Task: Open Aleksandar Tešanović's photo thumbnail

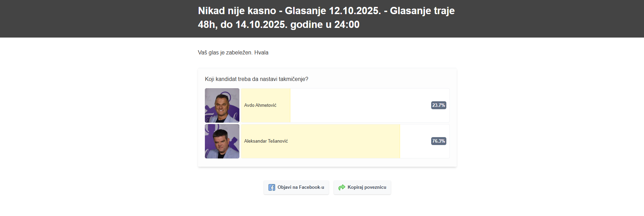Action: coord(222,141)
